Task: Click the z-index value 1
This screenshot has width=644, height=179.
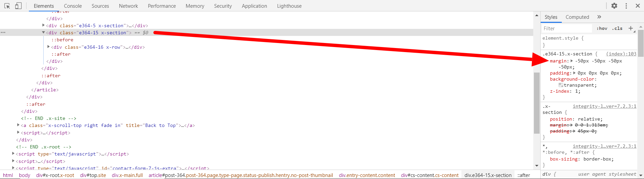Action: pos(576,91)
